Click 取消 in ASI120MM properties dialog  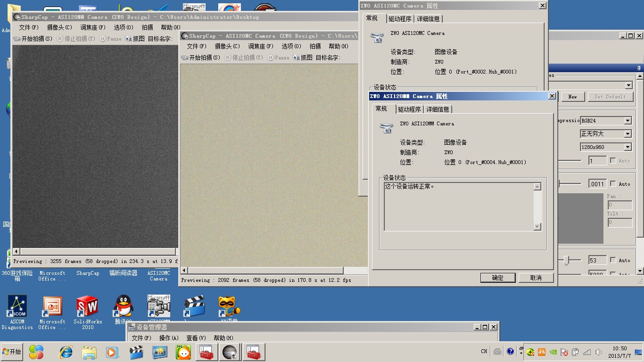(x=536, y=278)
